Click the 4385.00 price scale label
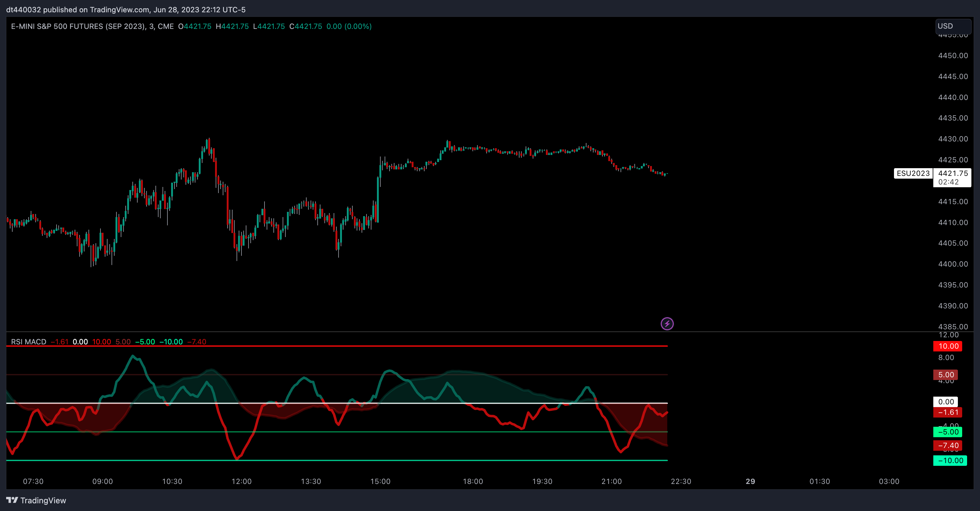This screenshot has height=511, width=980. pyautogui.click(x=953, y=327)
